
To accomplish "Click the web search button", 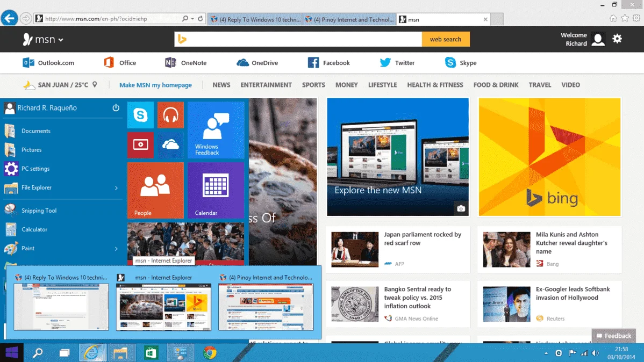I will coord(446,39).
